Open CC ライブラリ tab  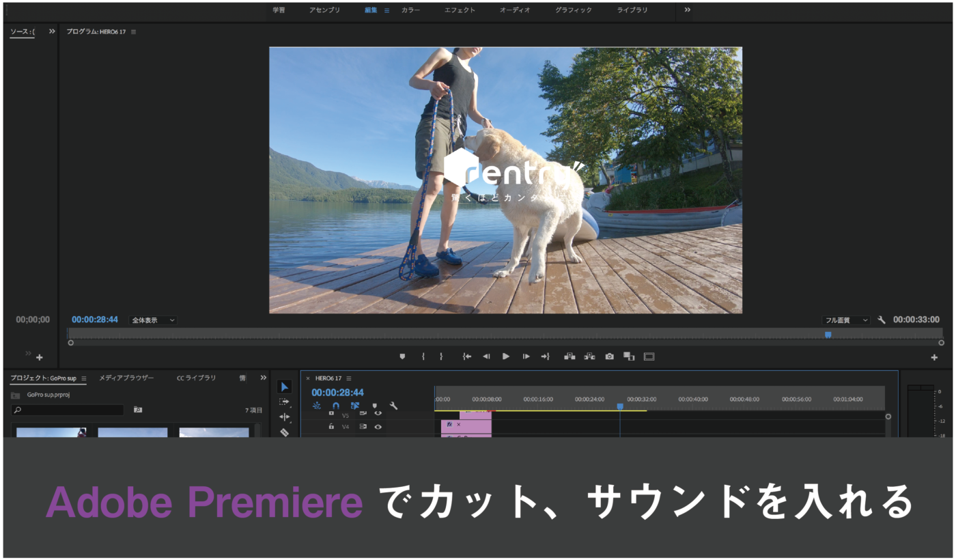[197, 378]
